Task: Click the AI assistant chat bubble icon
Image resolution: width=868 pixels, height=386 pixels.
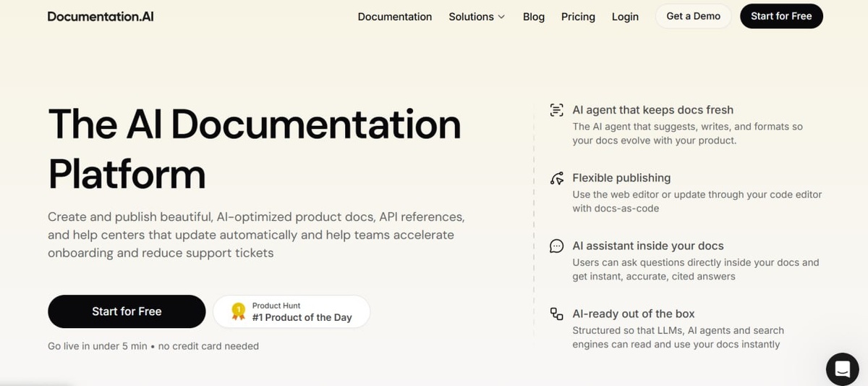Action: click(556, 246)
